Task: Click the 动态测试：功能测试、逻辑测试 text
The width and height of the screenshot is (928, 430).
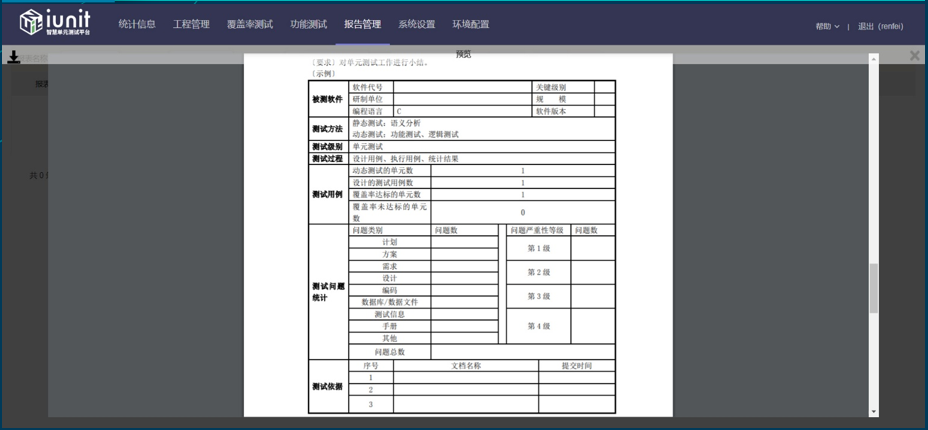Action: [405, 134]
